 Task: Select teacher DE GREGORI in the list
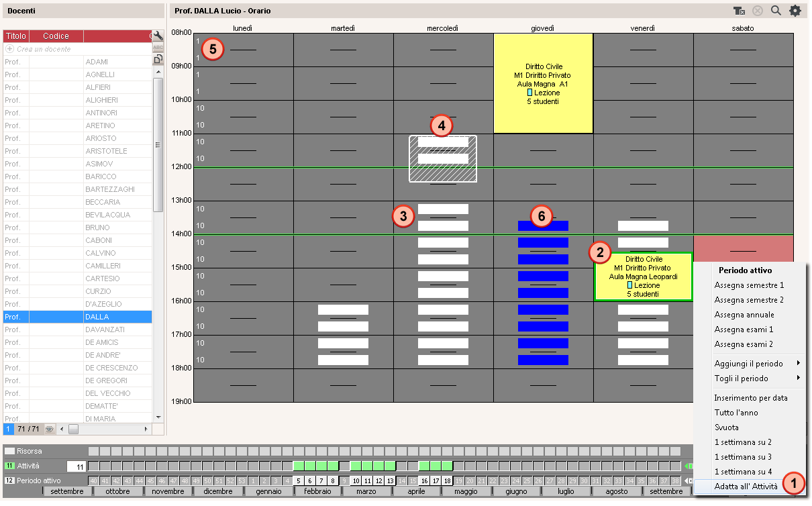pos(77,381)
